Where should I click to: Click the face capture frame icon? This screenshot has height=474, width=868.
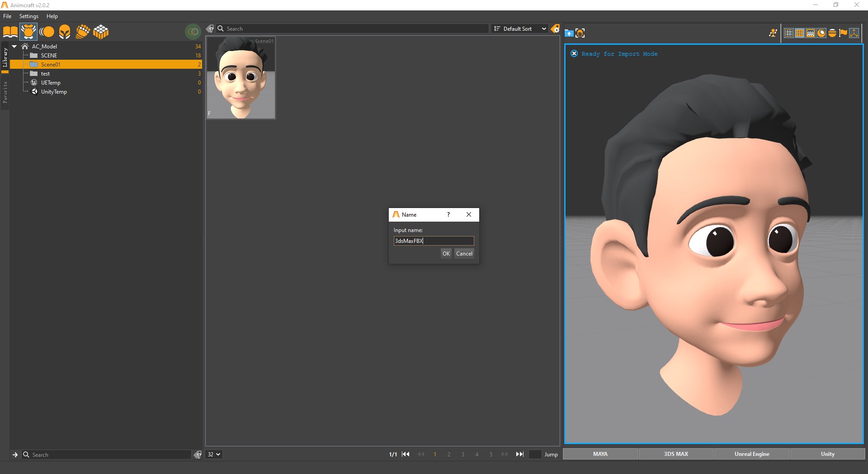tap(580, 33)
